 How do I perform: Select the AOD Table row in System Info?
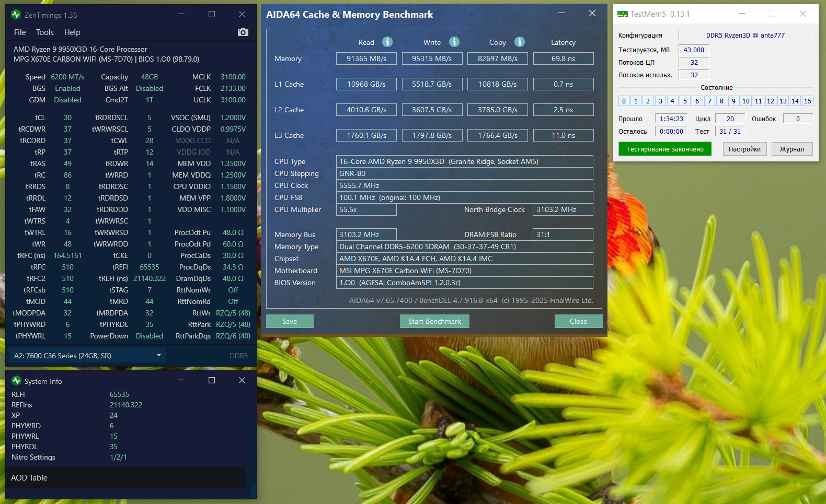tap(126, 477)
